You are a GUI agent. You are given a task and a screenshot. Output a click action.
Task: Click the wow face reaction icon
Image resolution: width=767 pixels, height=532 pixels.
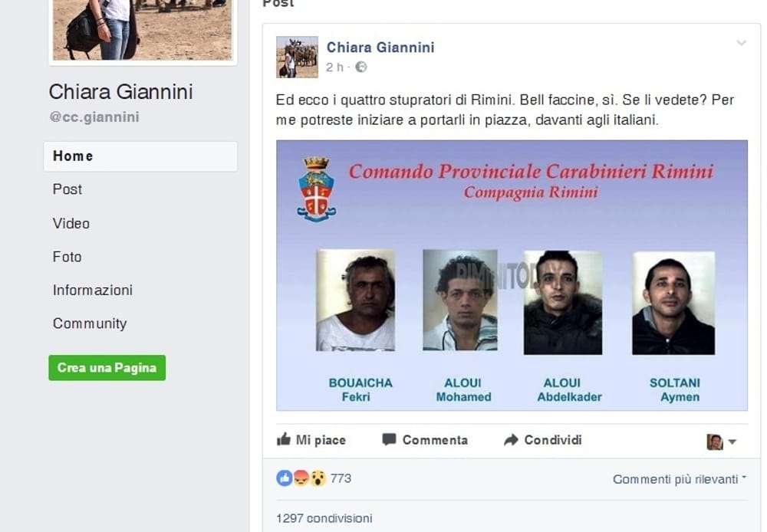(x=318, y=478)
